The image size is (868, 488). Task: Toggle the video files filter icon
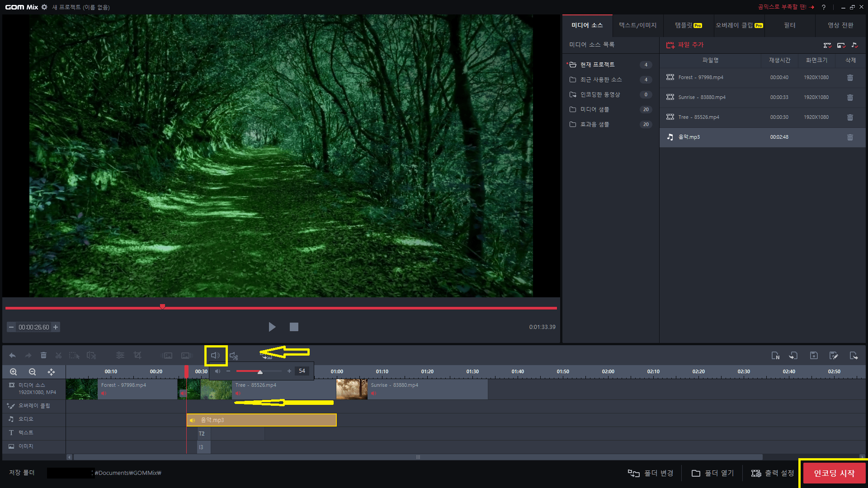[x=827, y=45]
